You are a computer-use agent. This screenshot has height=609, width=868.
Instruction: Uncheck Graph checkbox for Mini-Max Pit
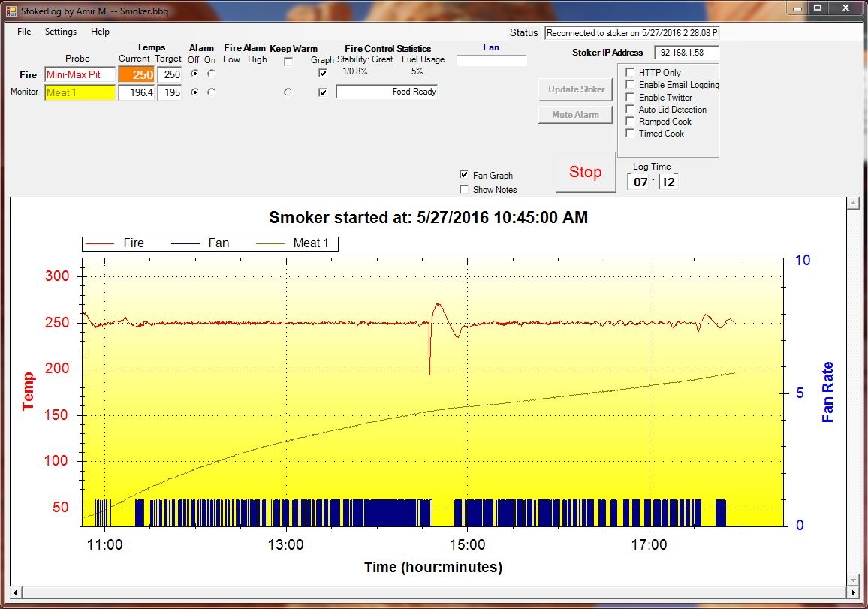click(x=324, y=73)
